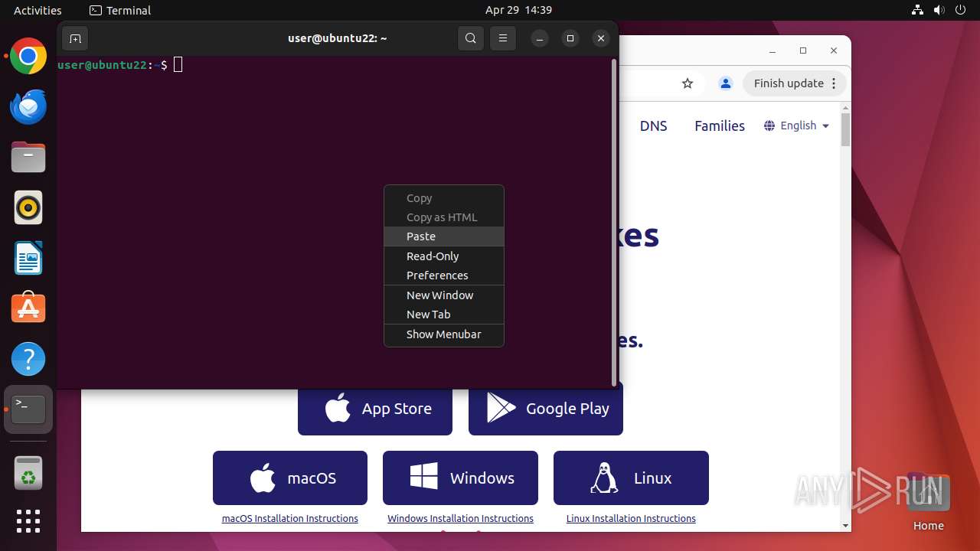Open Linux Installation Instructions link

(631, 518)
